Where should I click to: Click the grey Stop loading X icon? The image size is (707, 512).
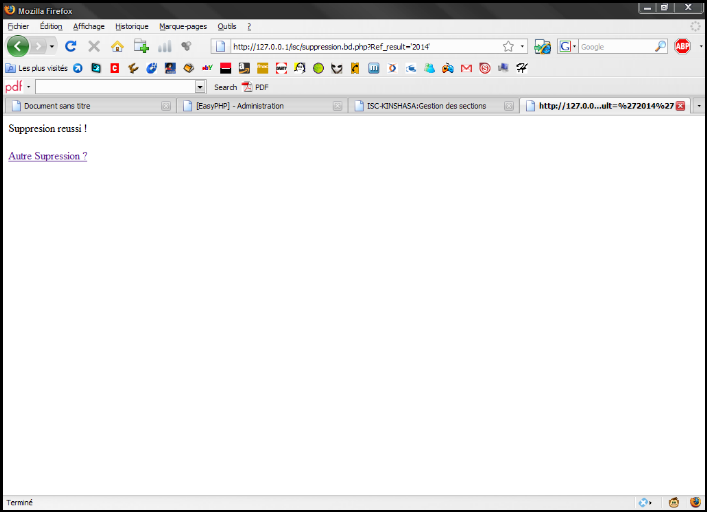(94, 46)
